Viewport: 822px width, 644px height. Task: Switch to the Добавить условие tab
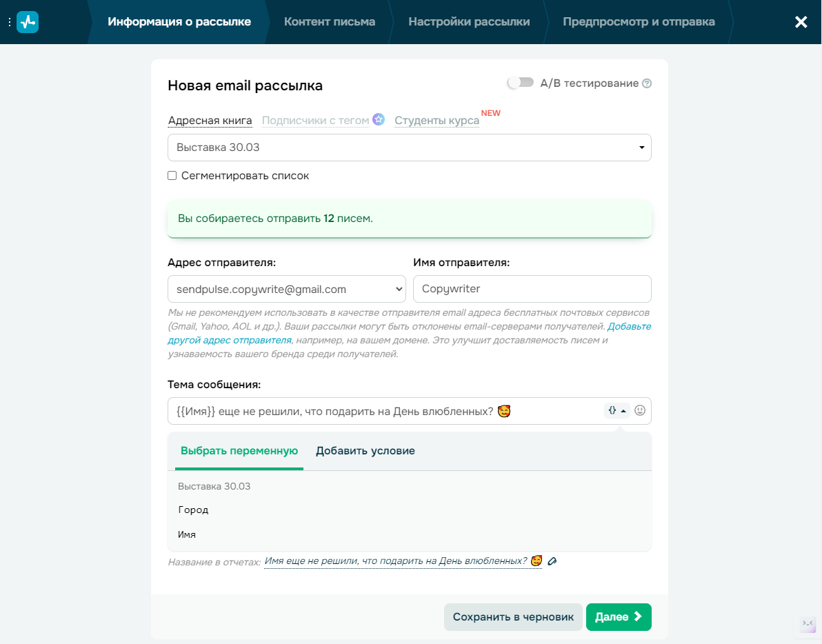click(x=365, y=451)
